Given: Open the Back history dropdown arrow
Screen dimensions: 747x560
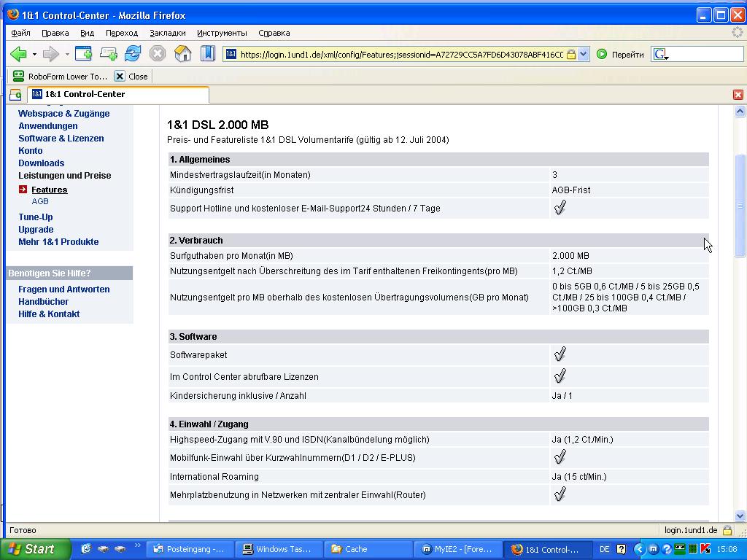Looking at the screenshot, I should [34, 54].
